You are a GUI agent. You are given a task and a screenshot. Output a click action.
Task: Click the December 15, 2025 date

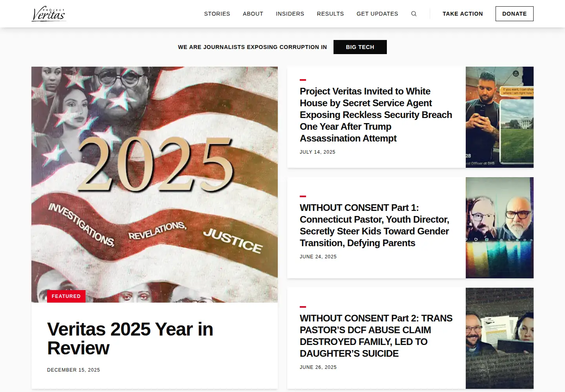click(73, 370)
